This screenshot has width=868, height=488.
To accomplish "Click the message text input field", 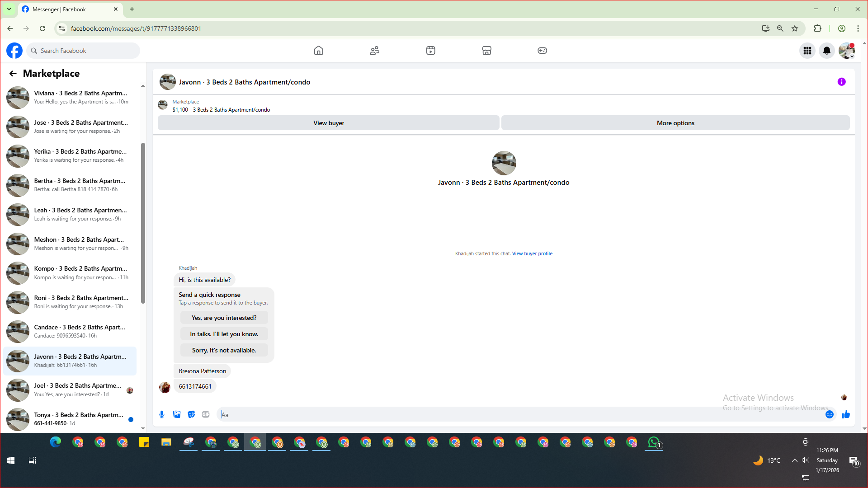I will point(520,414).
